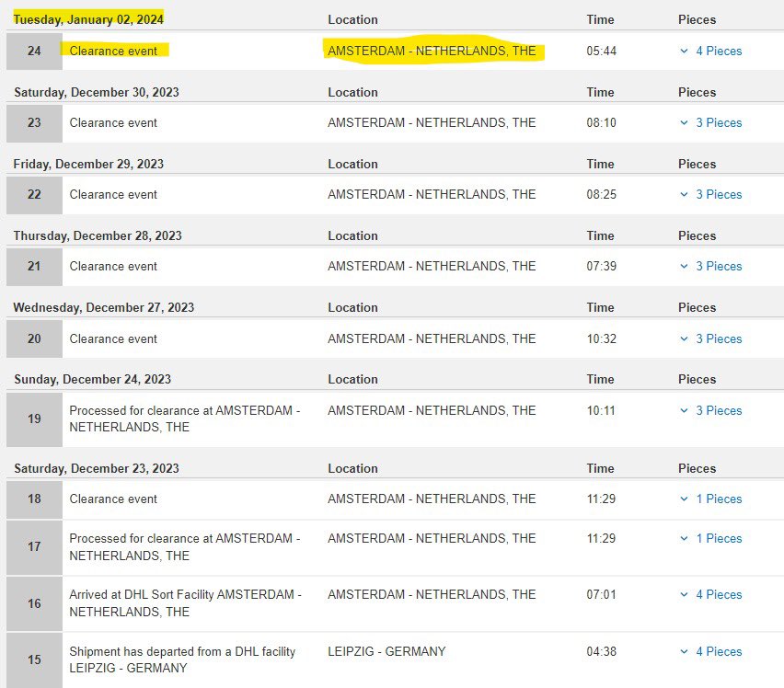Click 'Clearance event' text in row 22

[113, 194]
